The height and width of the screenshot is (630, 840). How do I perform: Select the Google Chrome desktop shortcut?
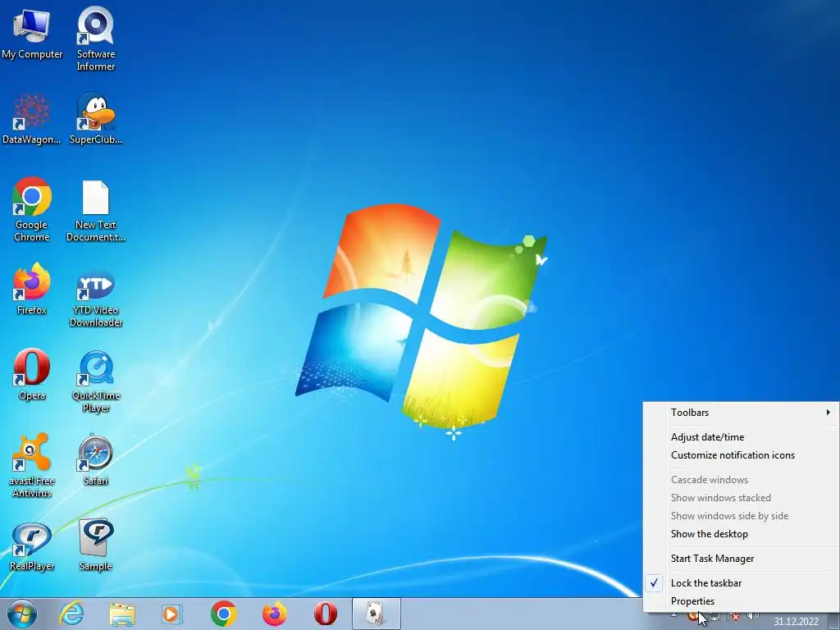[32, 209]
